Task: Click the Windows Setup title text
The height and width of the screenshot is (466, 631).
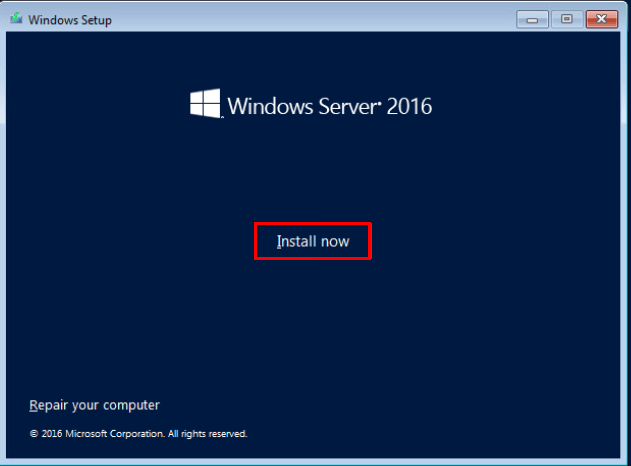Action: [x=70, y=20]
